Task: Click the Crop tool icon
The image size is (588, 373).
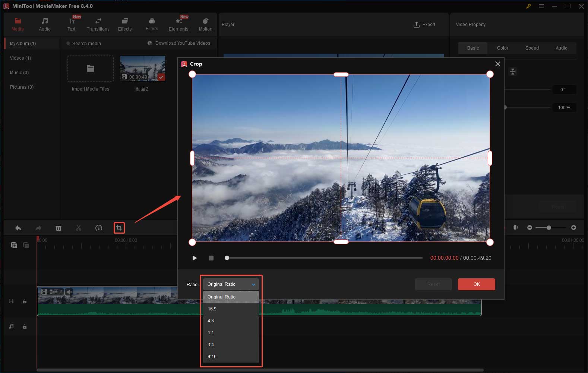Action: pyautogui.click(x=119, y=228)
